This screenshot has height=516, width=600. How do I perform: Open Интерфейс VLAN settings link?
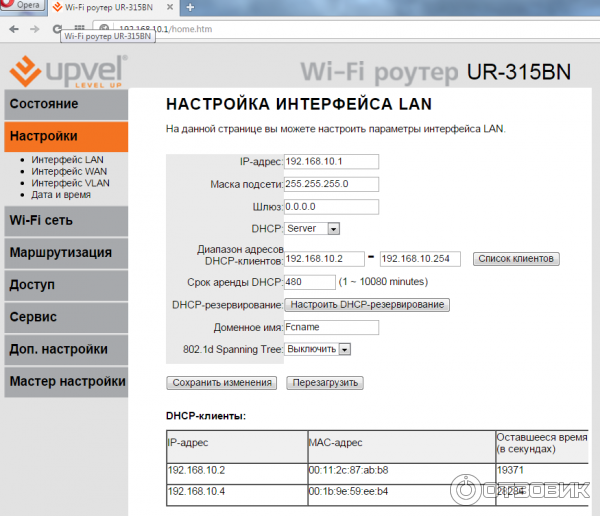coord(70,183)
